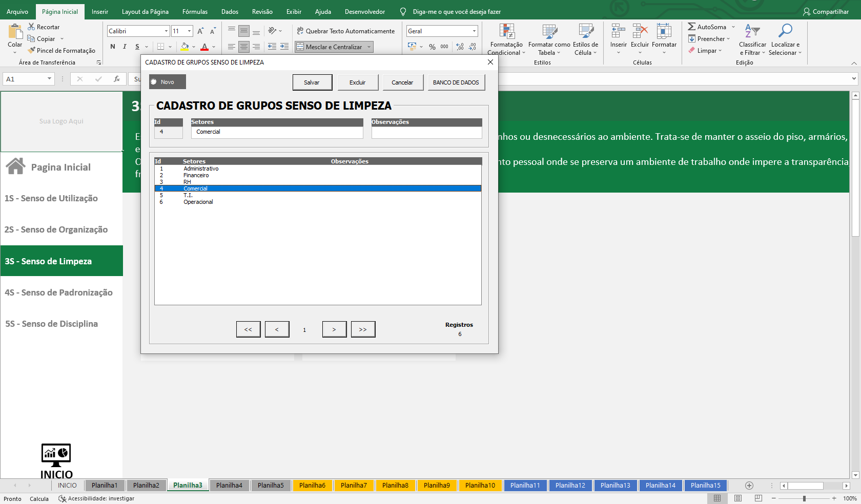Viewport: 861px width, 504px height.
Task: Select the Novo radio option
Action: pyautogui.click(x=154, y=82)
